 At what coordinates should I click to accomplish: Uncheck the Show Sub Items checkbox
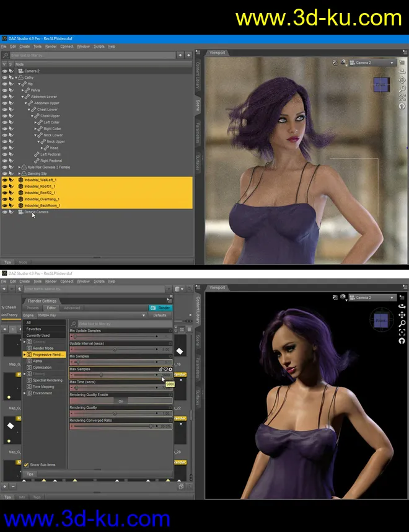click(26, 464)
